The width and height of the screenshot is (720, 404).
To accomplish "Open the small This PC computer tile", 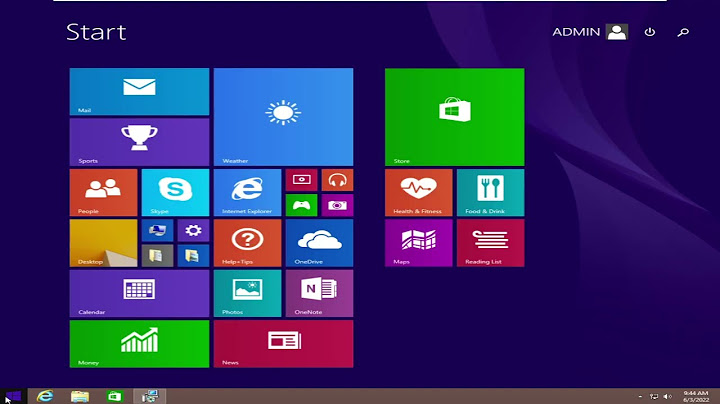I will 158,230.
